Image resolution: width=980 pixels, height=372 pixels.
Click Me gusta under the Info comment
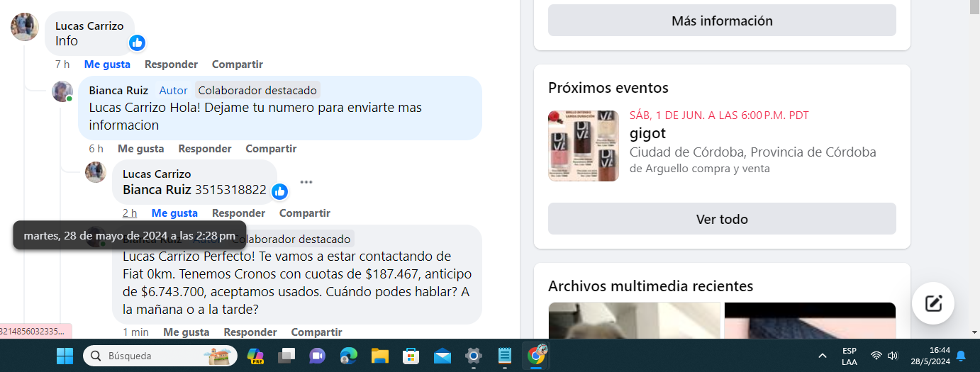point(107,64)
